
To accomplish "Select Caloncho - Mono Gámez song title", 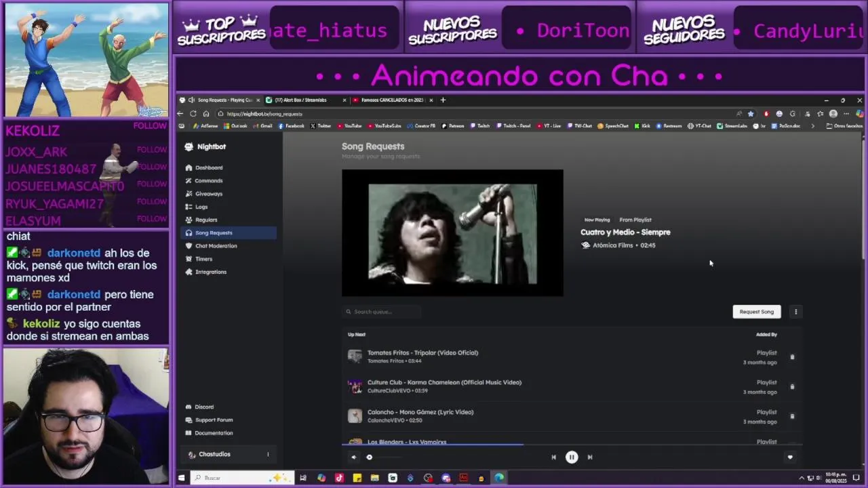I will 420,412.
